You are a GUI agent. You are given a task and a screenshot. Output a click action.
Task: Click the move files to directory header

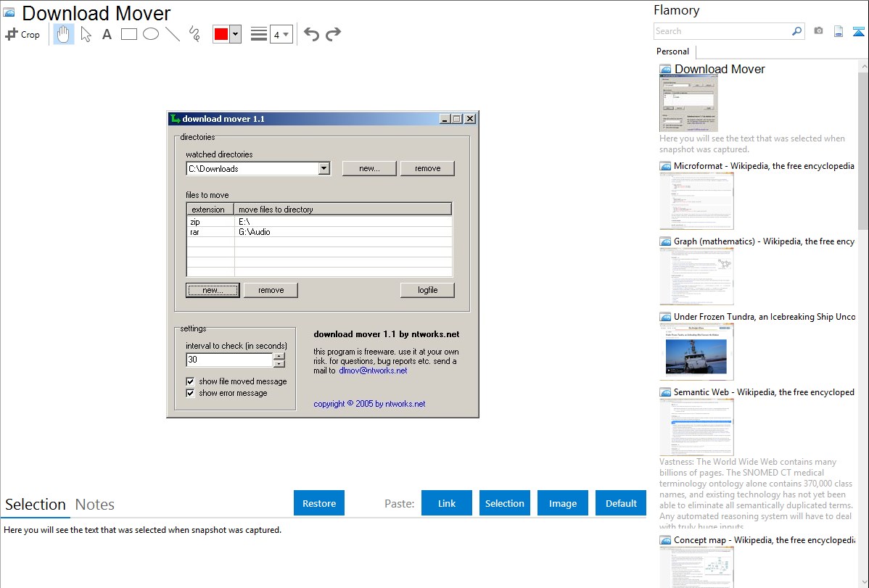[x=342, y=210]
